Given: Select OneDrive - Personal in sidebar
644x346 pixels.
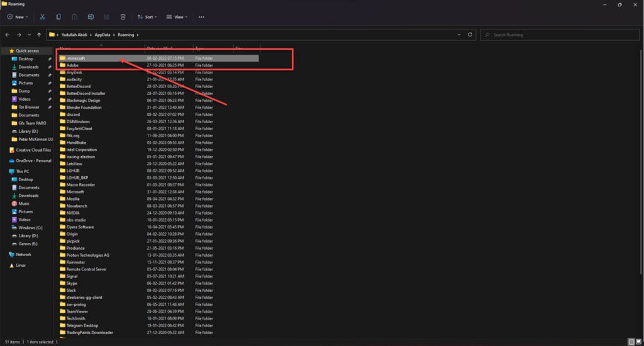Looking at the screenshot, I should (33, 160).
